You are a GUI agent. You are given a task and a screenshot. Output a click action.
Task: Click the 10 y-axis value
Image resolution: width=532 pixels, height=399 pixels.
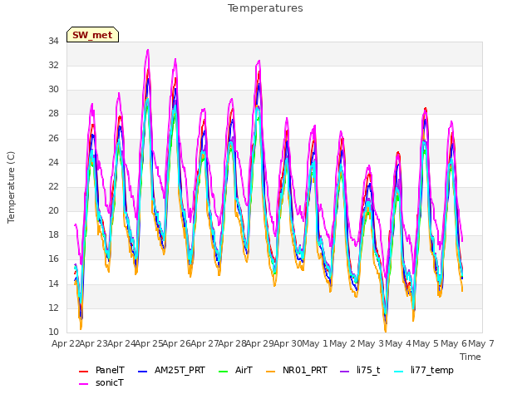click(53, 332)
